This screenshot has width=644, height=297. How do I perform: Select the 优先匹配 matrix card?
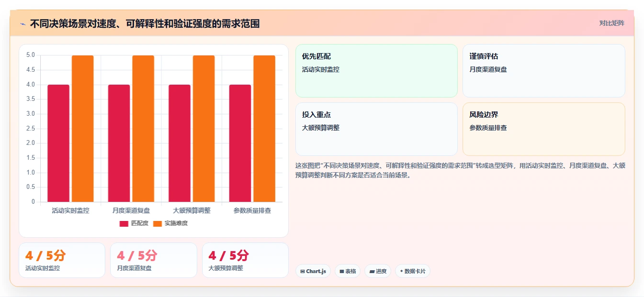[x=376, y=71]
